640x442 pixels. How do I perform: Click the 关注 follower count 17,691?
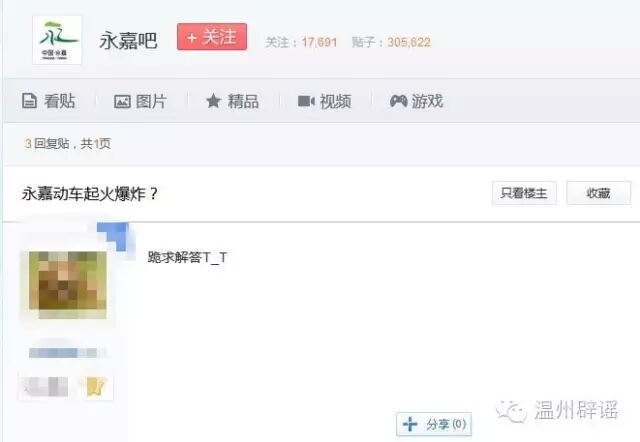click(x=320, y=42)
